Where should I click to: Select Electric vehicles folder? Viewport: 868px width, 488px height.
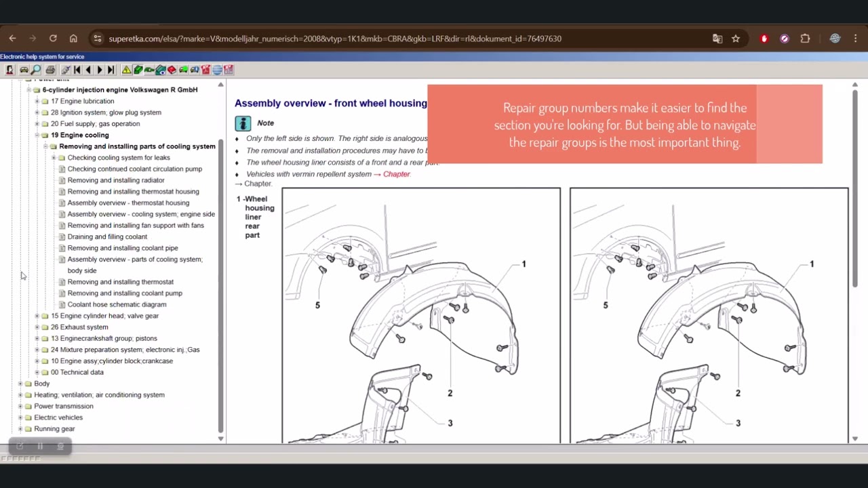coord(58,418)
